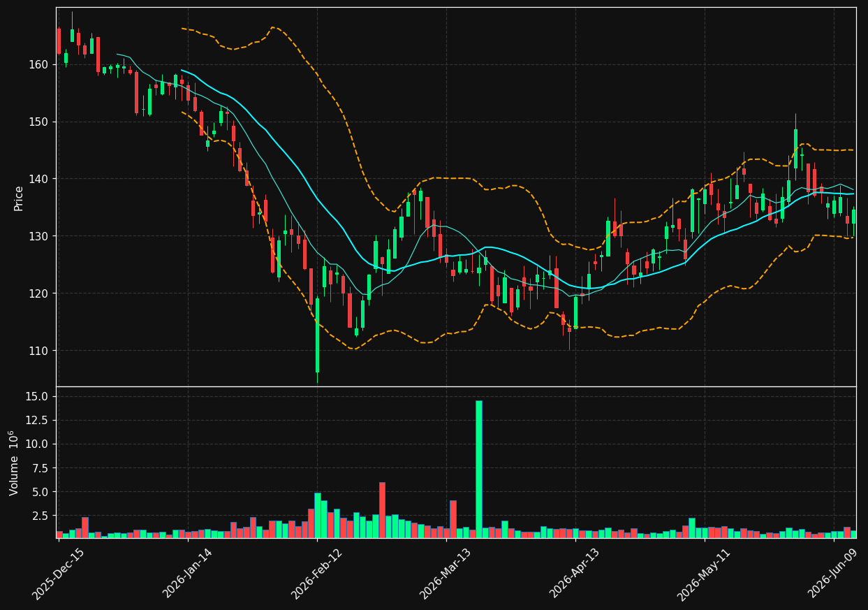Image resolution: width=868 pixels, height=610 pixels.
Task: Click the 7.5 volume axis tick
Action: [41, 467]
